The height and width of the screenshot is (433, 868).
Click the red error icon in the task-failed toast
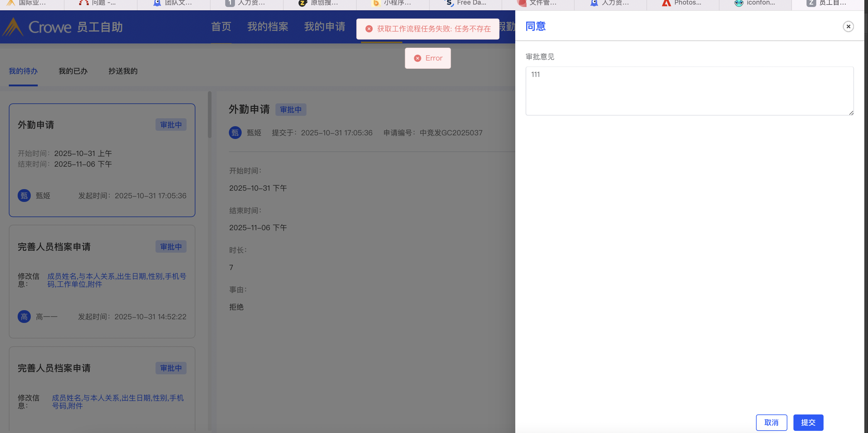pyautogui.click(x=369, y=29)
